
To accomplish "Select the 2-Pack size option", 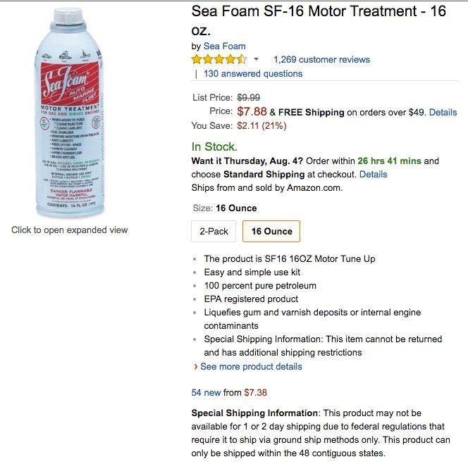I will (214, 232).
